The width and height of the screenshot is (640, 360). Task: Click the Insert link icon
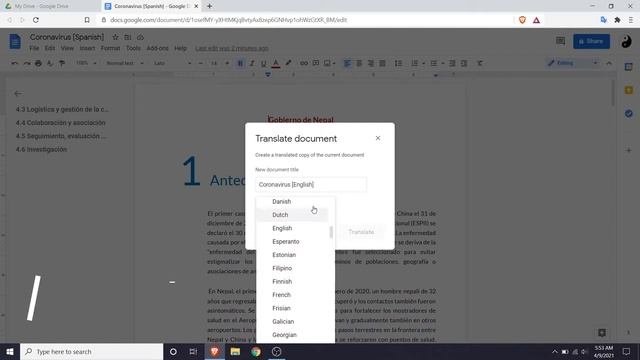pyautogui.click(x=304, y=63)
